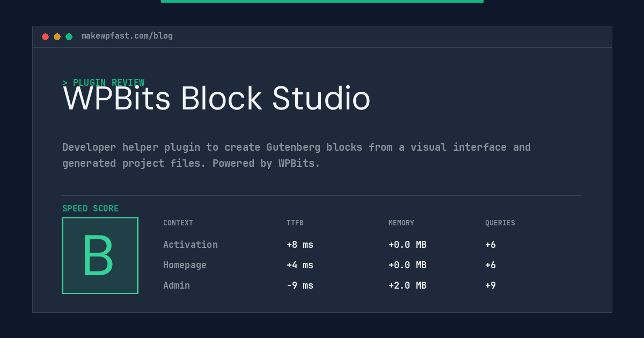Select the '> PLUGIN REVIEW' label
Screen dimensions: 644x338
104,83
